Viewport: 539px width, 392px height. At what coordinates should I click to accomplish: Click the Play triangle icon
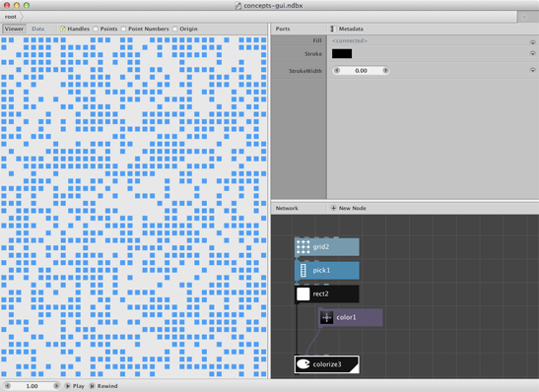pyautogui.click(x=68, y=386)
